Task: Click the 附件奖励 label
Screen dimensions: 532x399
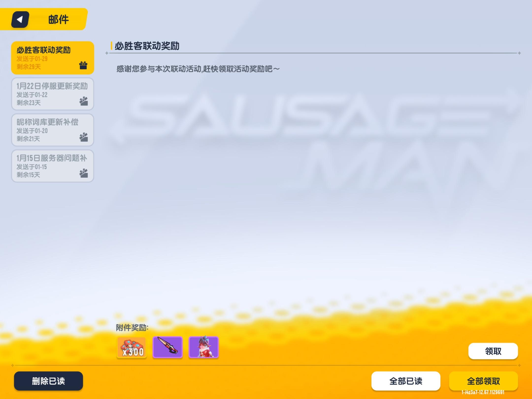Action: [132, 328]
